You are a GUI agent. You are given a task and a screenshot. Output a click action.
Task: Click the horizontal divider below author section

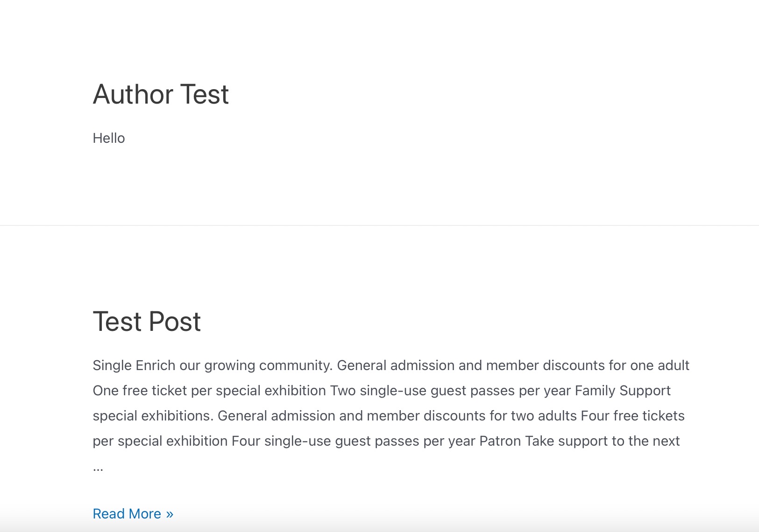pos(379,225)
